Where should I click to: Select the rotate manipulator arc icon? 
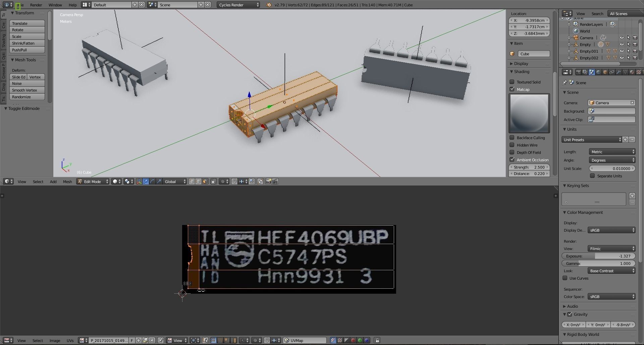(152, 181)
